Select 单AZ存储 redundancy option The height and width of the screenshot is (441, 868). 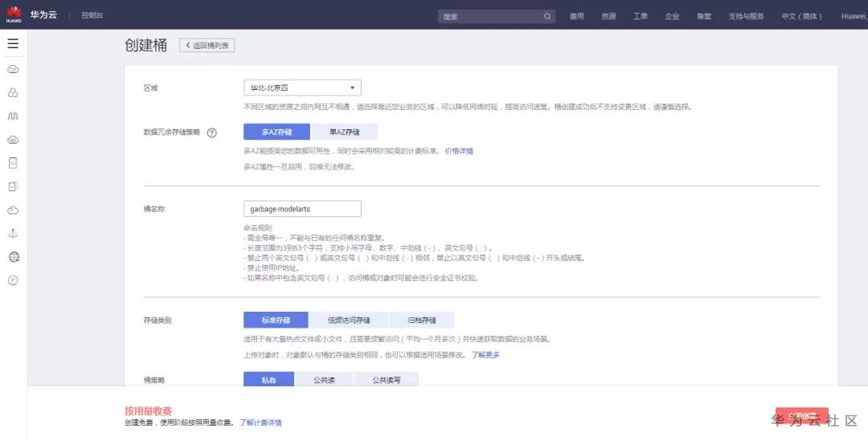click(344, 132)
